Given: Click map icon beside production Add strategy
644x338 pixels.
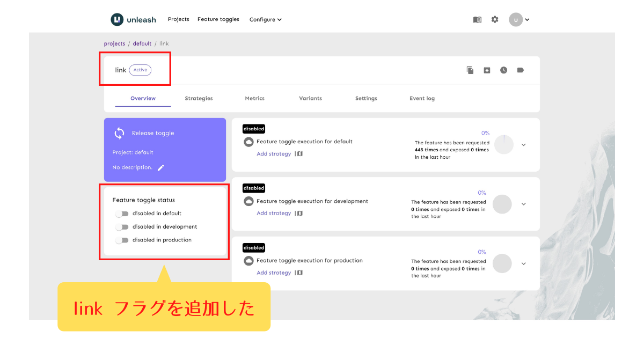Looking at the screenshot, I should pos(300,273).
